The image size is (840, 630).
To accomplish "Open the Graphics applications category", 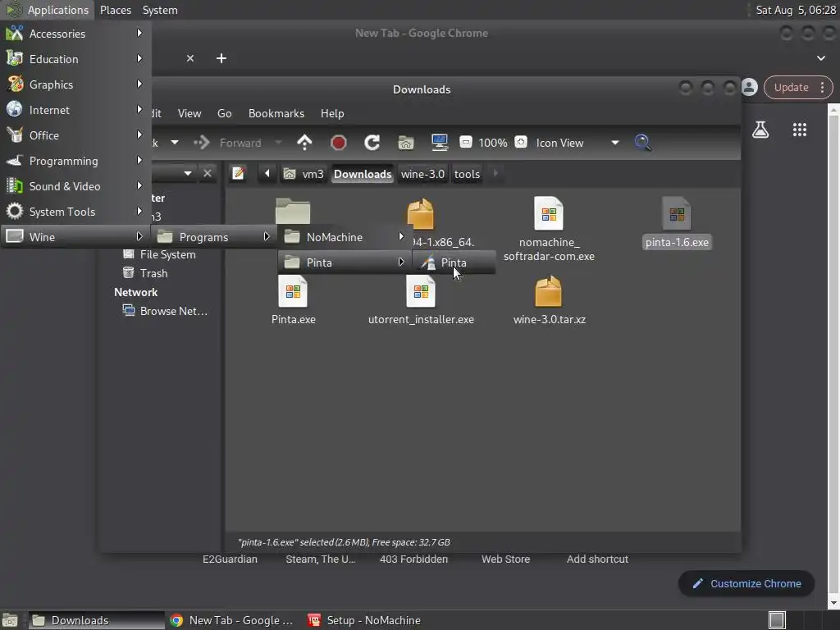I will [75, 84].
